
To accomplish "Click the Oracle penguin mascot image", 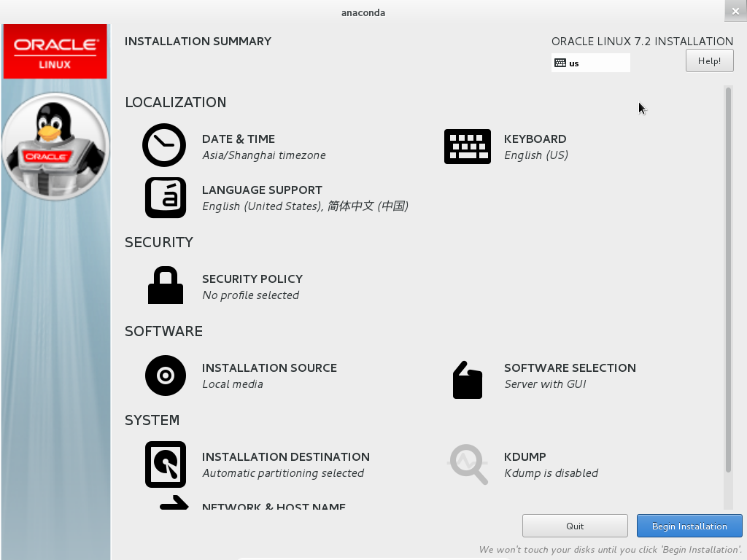I will click(x=55, y=146).
